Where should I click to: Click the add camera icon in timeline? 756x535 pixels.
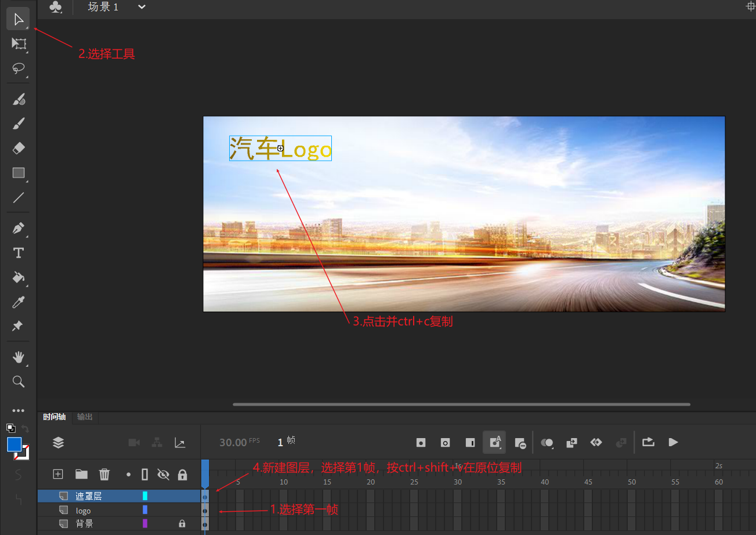(134, 443)
